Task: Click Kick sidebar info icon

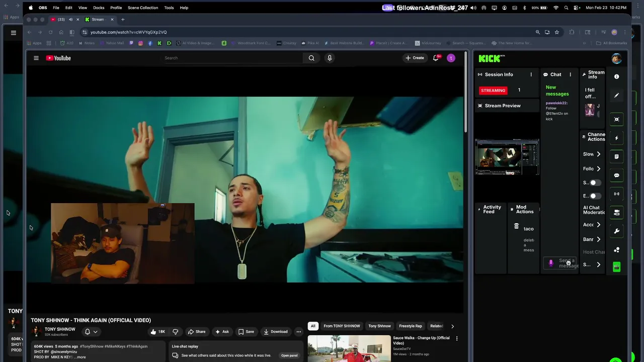Action: click(616, 76)
